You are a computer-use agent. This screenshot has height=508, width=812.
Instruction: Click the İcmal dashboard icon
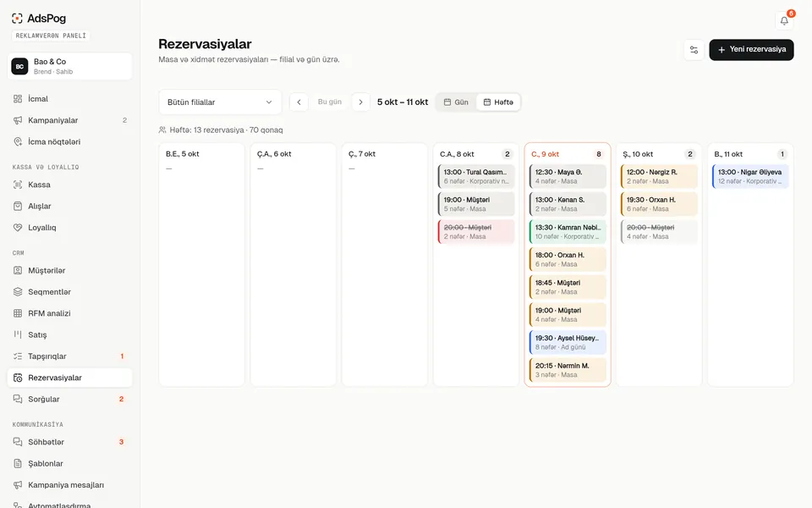pos(18,98)
